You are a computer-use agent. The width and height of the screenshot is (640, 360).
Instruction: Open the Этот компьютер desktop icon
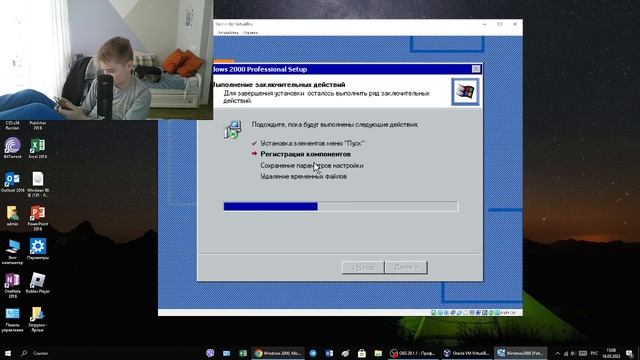[x=12, y=251]
